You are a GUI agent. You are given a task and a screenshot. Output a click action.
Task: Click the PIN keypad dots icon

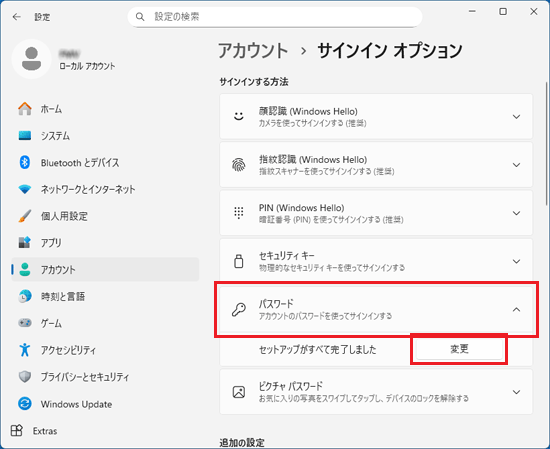[x=239, y=213]
